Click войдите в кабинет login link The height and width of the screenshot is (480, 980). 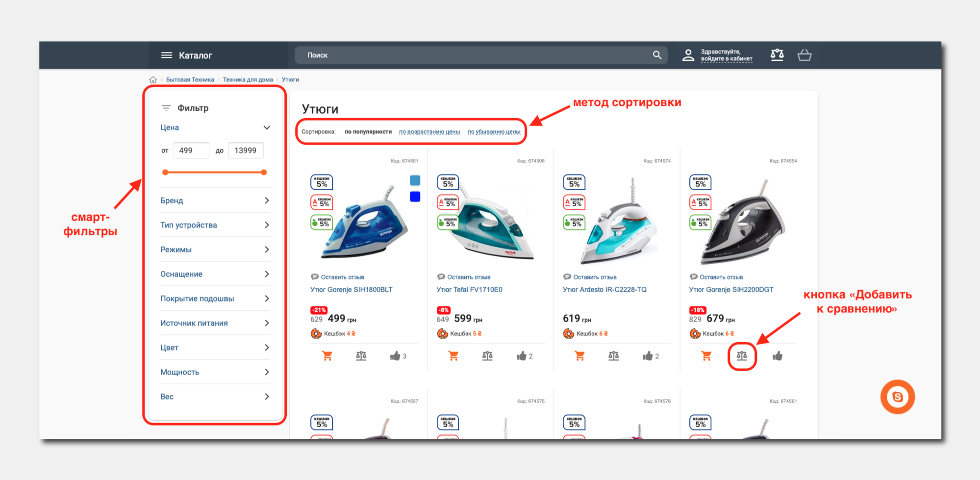pyautogui.click(x=727, y=59)
